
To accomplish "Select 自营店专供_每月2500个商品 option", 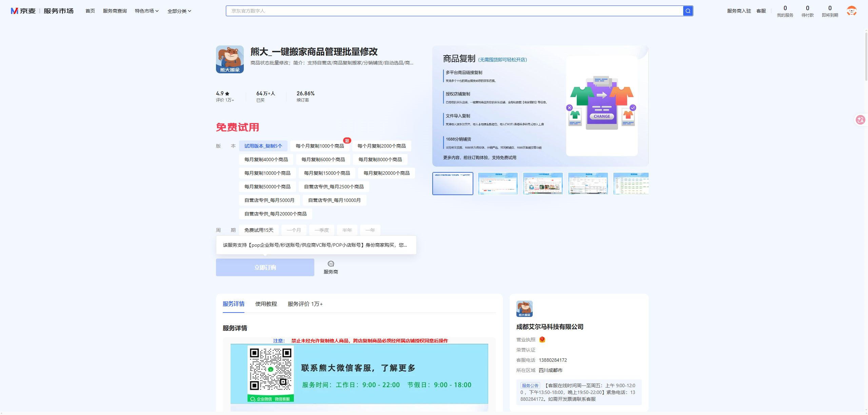I will pos(334,187).
